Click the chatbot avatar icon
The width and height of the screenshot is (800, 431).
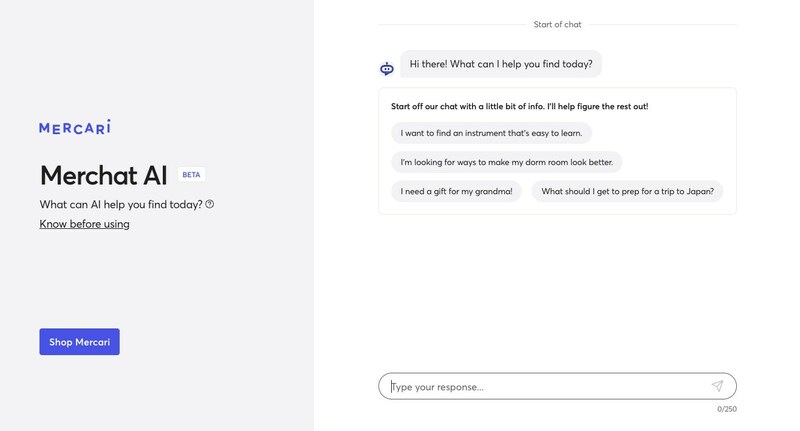pos(387,69)
